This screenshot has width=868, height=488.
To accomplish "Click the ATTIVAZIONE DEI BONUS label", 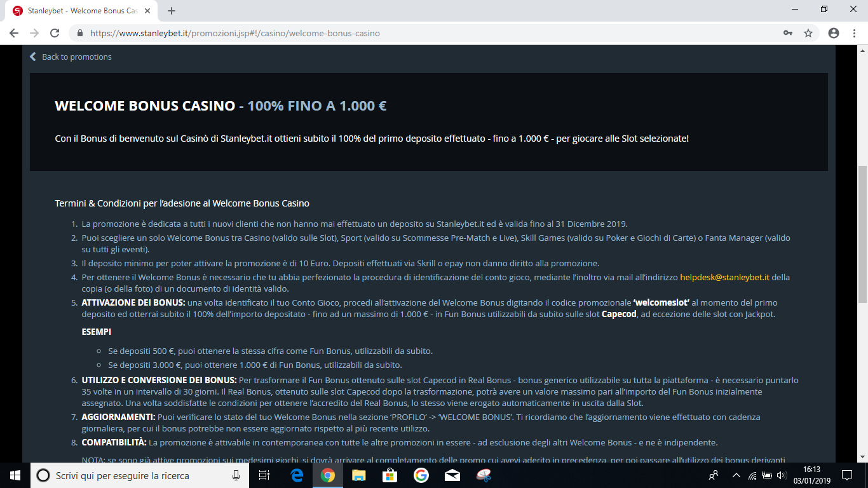I will (x=133, y=302).
